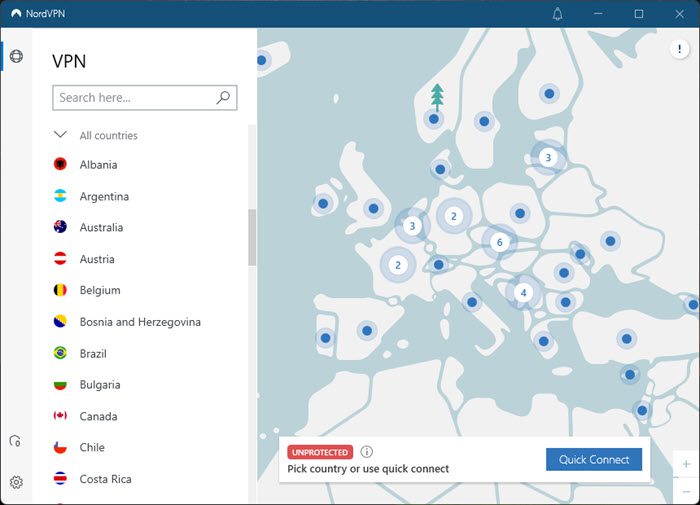Open the notifications bell icon
The height and width of the screenshot is (505, 700).
point(557,14)
